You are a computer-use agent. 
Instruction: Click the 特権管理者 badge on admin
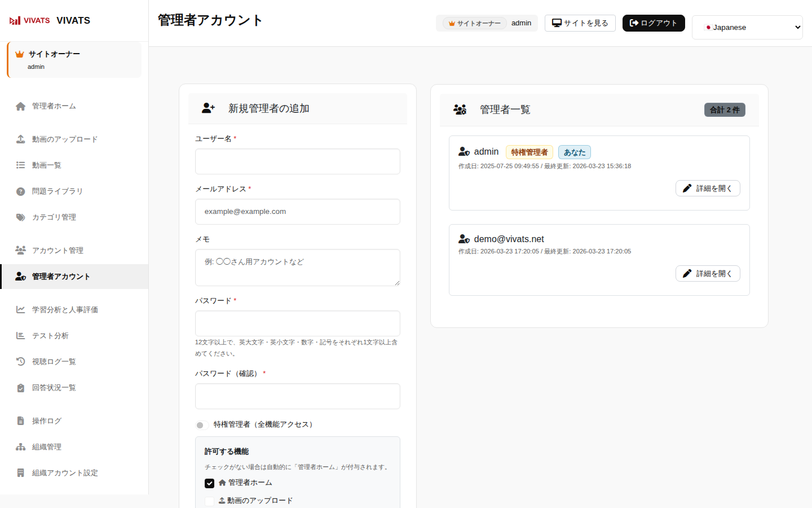pyautogui.click(x=529, y=152)
